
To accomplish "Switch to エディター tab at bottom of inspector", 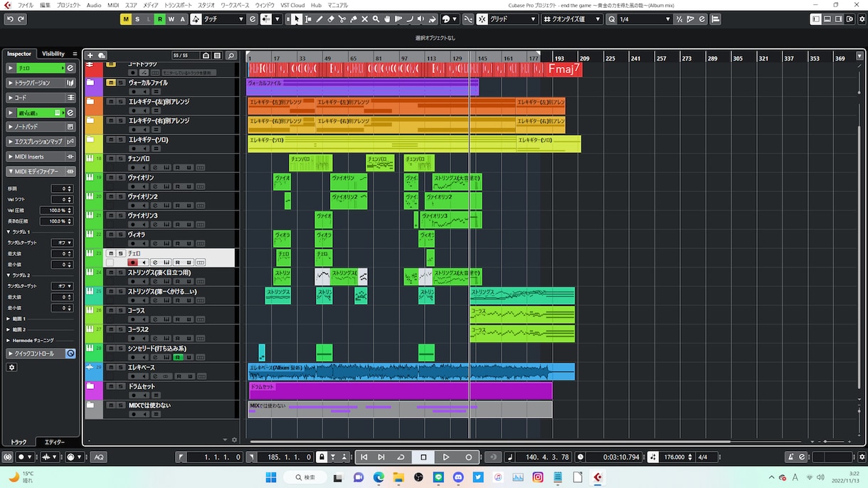I will [55, 442].
